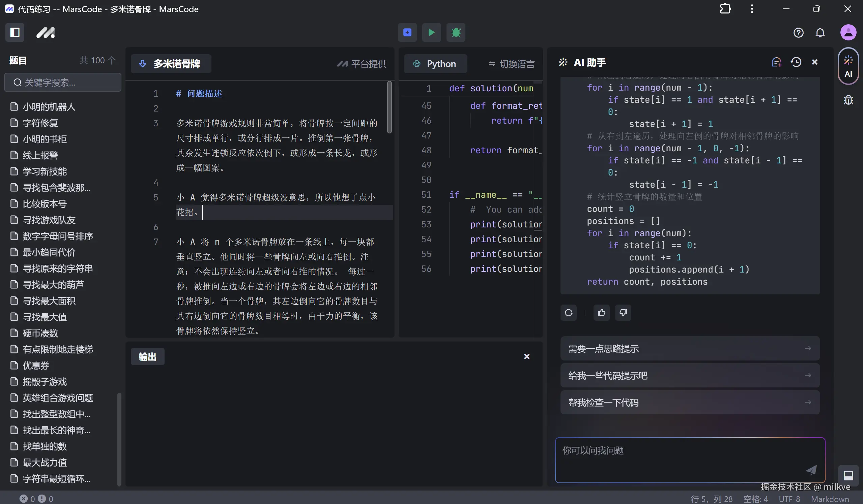
Task: Click thumbs up on AI answer
Action: tap(601, 313)
